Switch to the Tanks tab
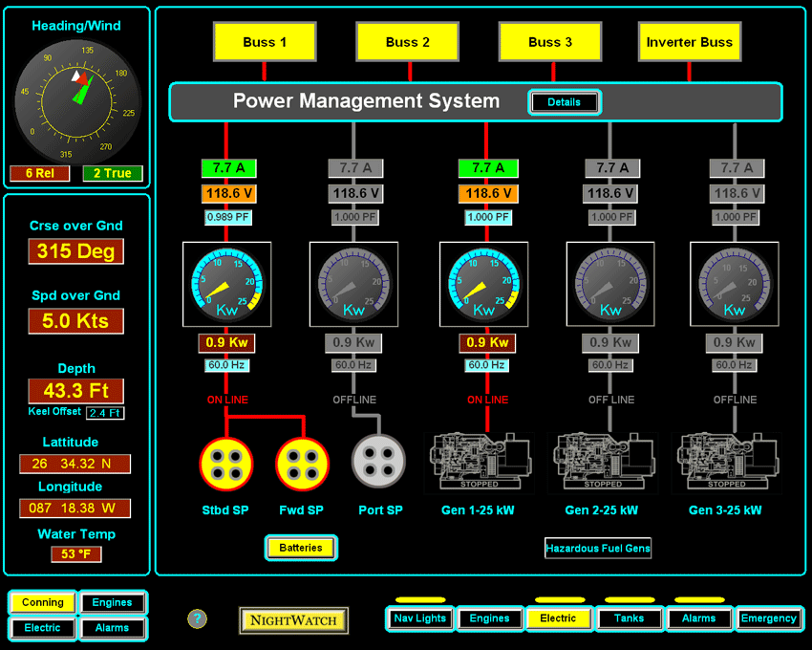Screen dimensions: 812x650 point(629,618)
